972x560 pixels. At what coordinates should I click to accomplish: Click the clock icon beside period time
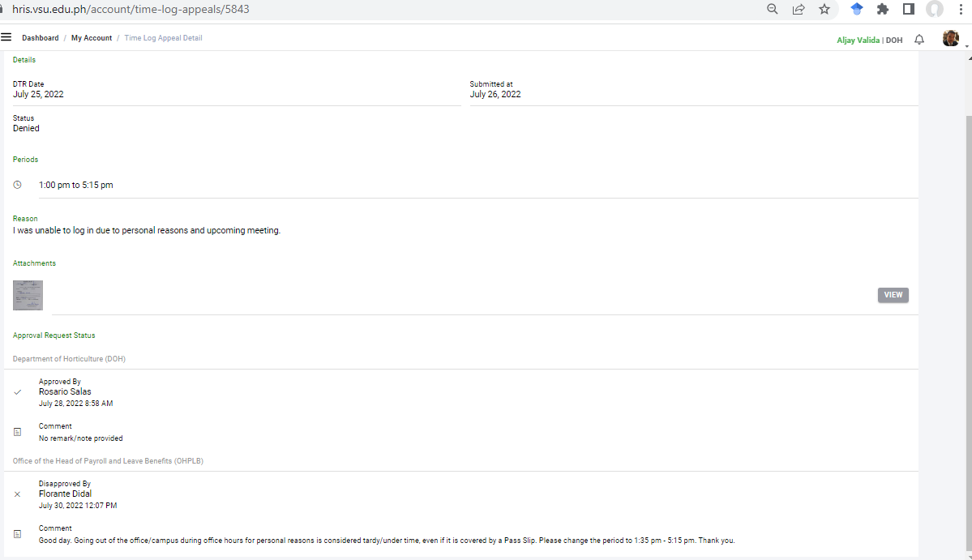click(x=18, y=185)
